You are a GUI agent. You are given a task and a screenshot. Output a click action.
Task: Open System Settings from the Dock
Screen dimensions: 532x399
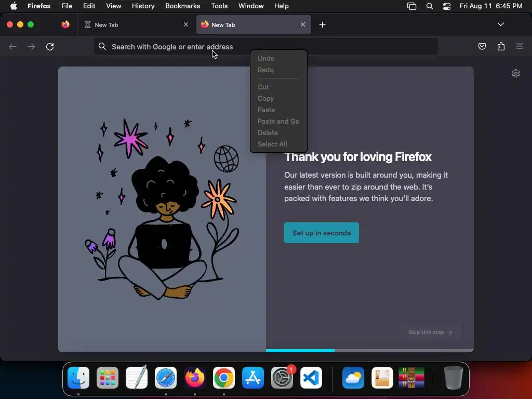click(x=282, y=378)
